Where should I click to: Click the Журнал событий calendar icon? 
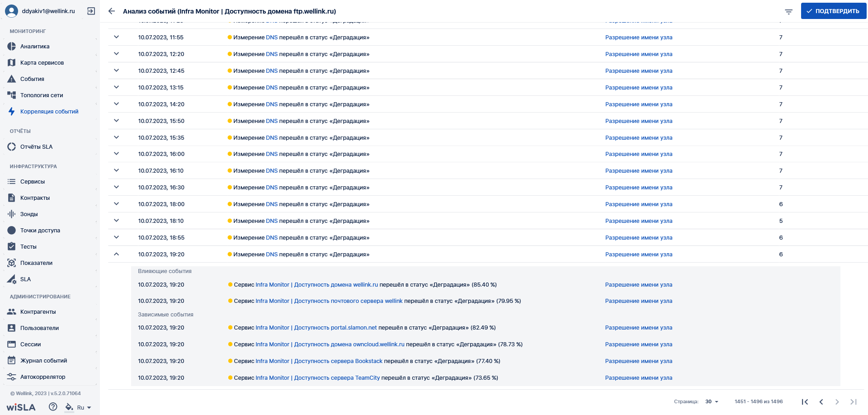tap(12, 361)
